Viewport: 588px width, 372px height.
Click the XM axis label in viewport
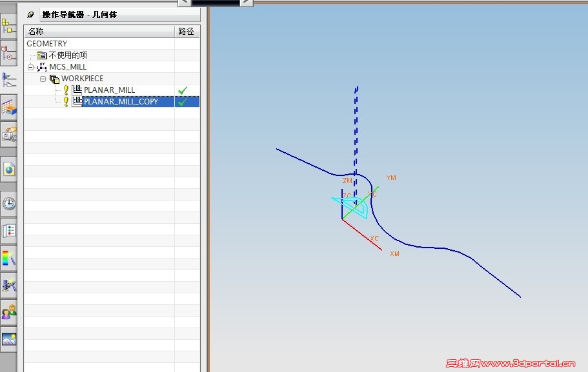tap(394, 253)
